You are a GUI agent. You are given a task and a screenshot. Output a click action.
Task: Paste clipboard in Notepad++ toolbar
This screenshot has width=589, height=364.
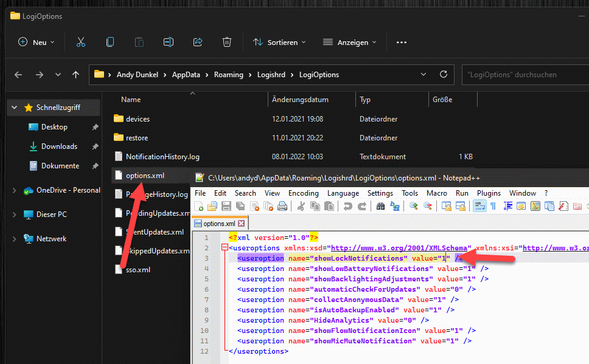pos(329,206)
